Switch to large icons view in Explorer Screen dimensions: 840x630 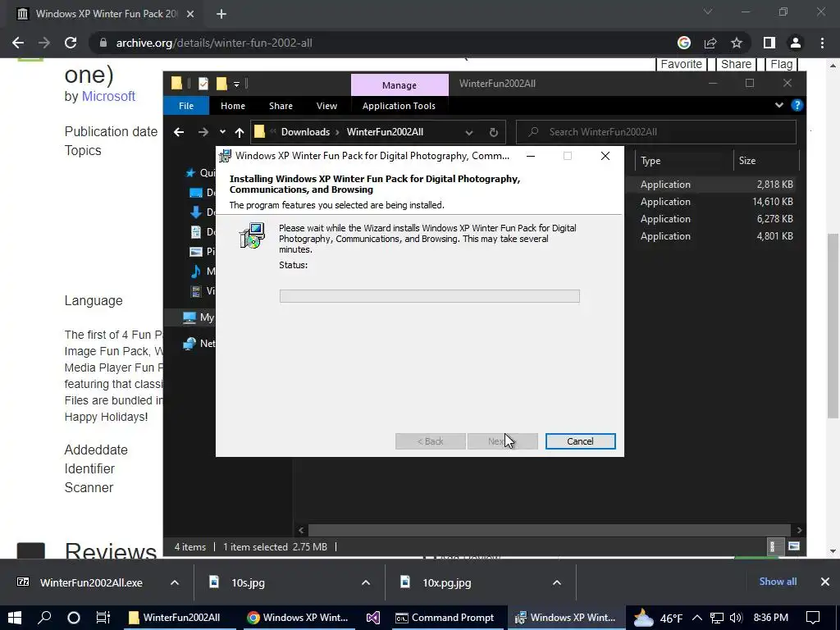(x=793, y=546)
